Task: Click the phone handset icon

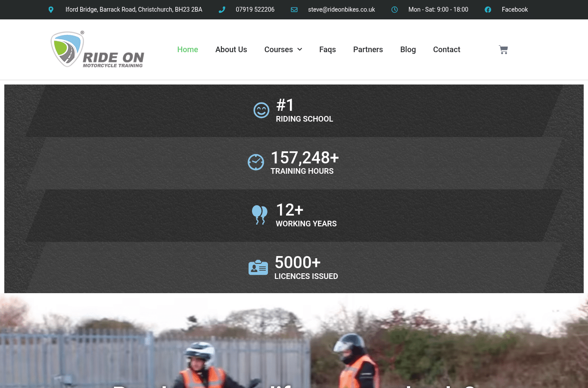Action: click(x=222, y=9)
